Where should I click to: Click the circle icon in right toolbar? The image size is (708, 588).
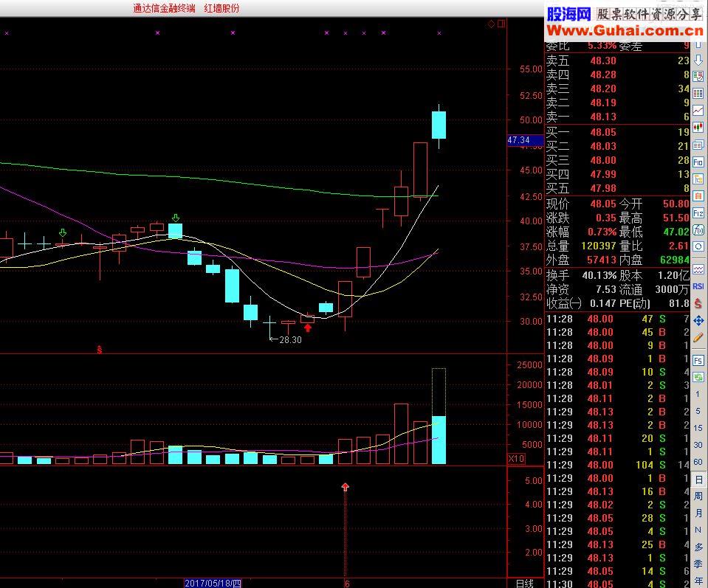coord(698,246)
